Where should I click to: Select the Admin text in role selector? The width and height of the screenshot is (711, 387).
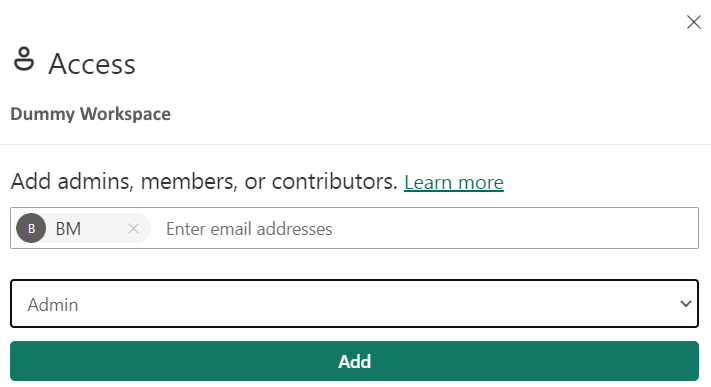53,304
